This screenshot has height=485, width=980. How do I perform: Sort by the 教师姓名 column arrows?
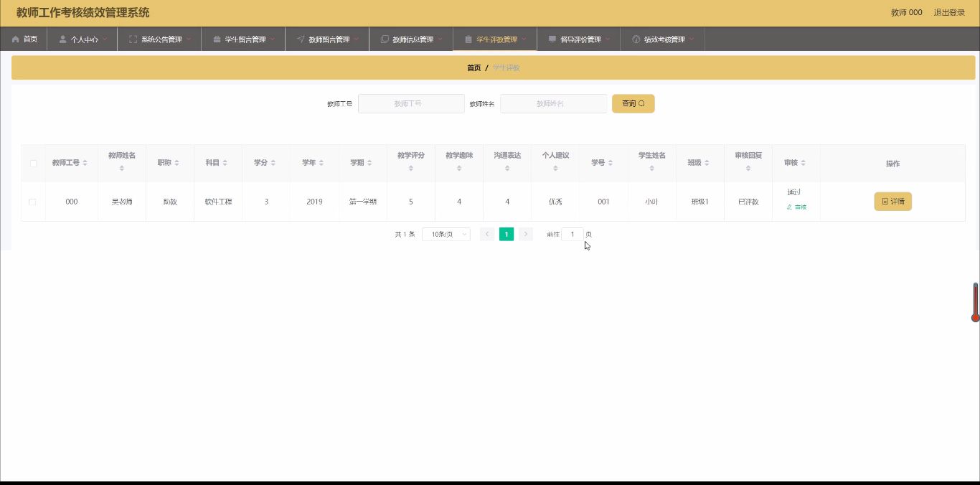[x=122, y=169]
